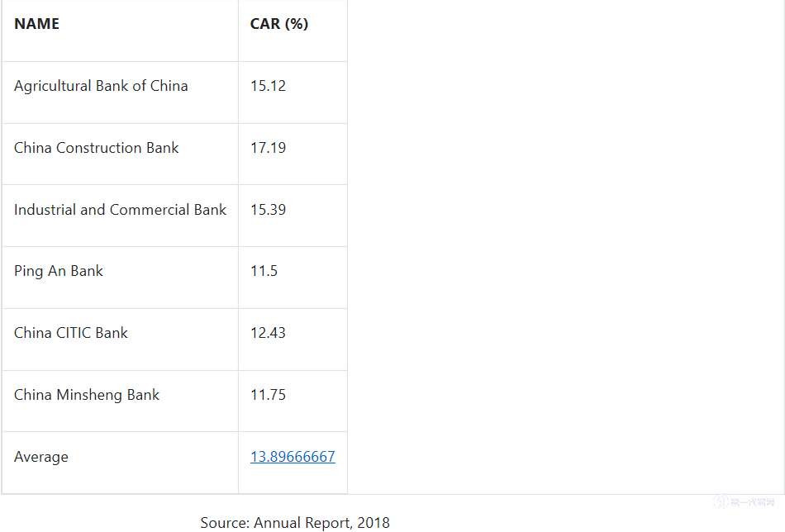
Task: Click the empty area right of the table
Action: pyautogui.click(x=562, y=248)
